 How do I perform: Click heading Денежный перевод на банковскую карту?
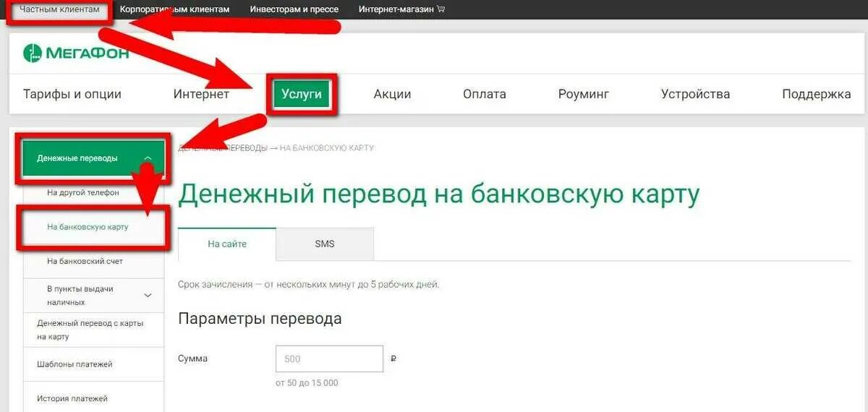point(439,194)
